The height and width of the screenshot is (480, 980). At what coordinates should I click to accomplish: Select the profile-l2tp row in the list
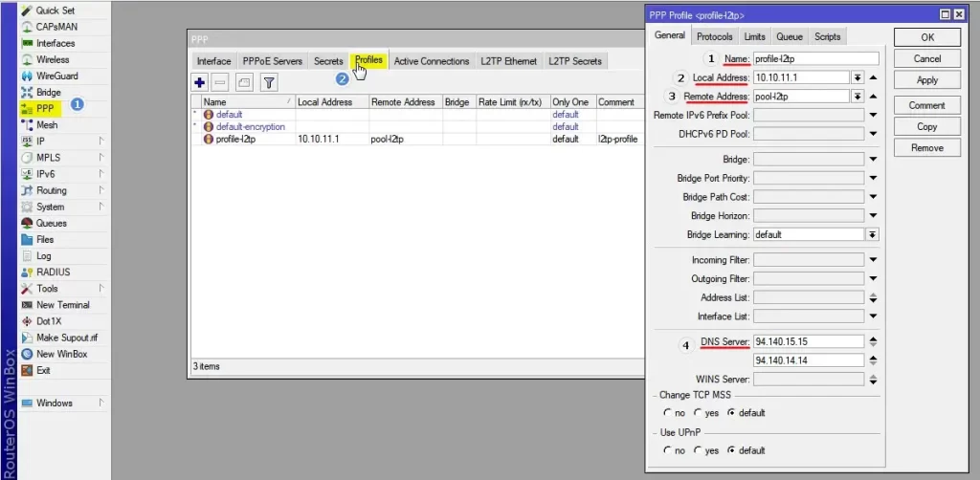417,140
